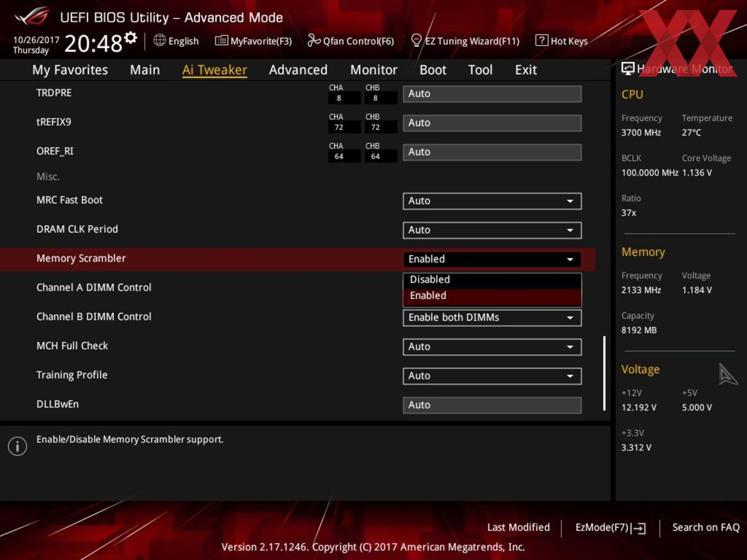Screen dimensions: 747x560
Task: Select the Channel A DIMM Control label
Action: (93, 287)
